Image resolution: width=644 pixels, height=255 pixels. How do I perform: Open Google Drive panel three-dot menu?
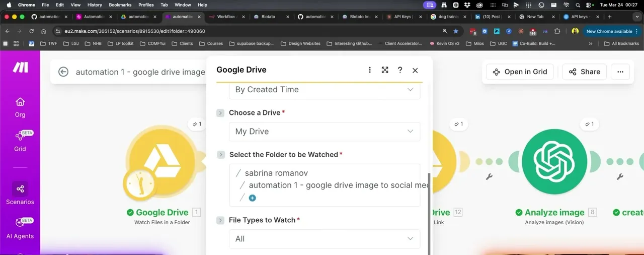coord(370,70)
